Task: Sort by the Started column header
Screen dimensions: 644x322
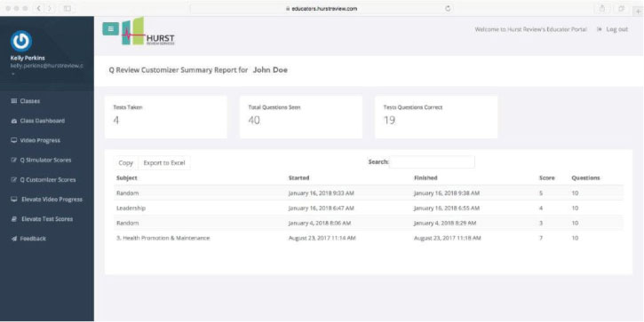Action: coord(298,178)
